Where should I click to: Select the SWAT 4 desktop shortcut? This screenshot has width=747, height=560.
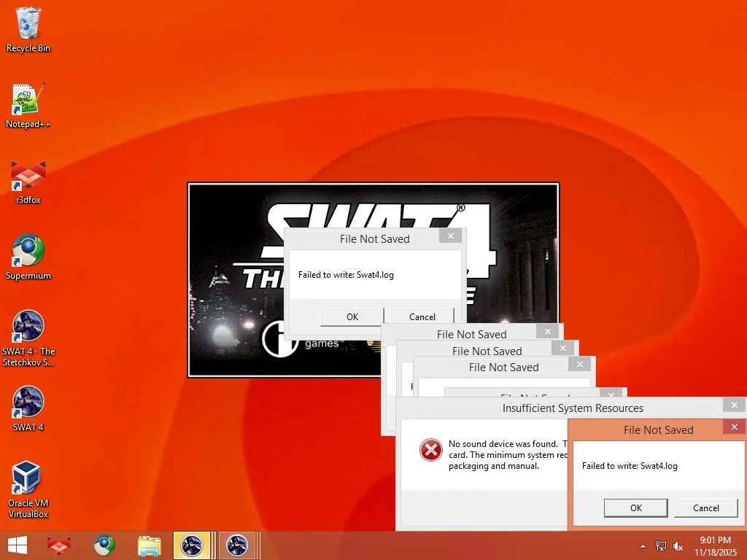[28, 408]
